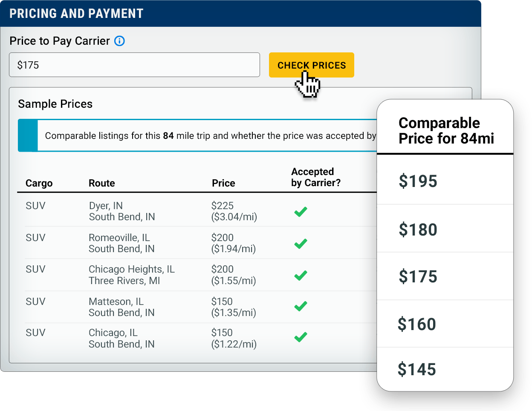
Task: Click the blue comparable listings info banner
Action: click(197, 135)
